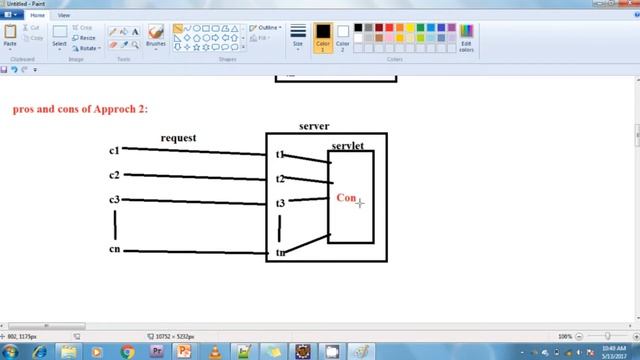Open Edit colors dialog
Image resolution: width=640 pixels, height=360 pixels.
point(466,38)
